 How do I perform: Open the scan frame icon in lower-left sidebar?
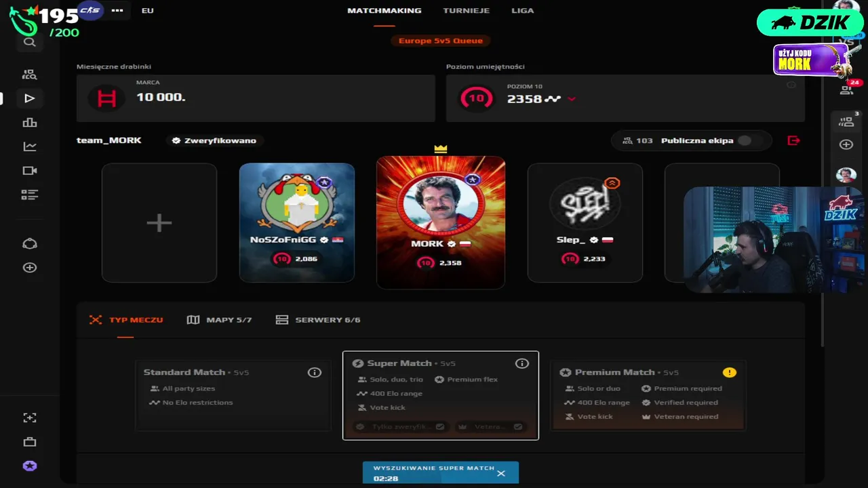click(29, 418)
